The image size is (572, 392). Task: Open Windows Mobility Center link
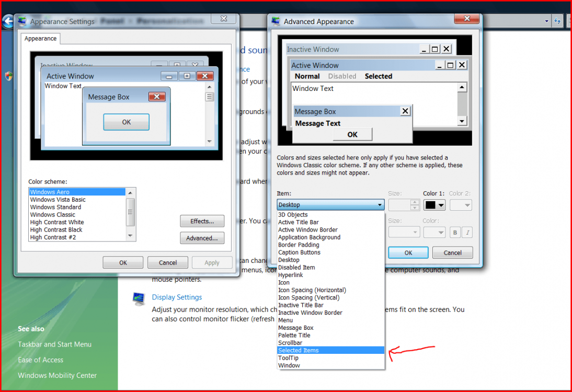[58, 375]
